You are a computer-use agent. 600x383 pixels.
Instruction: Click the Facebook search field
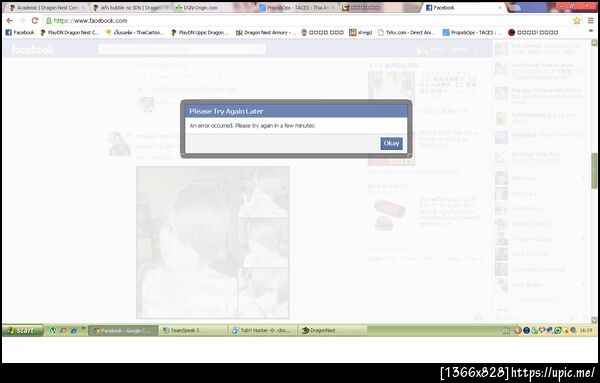pos(181,49)
